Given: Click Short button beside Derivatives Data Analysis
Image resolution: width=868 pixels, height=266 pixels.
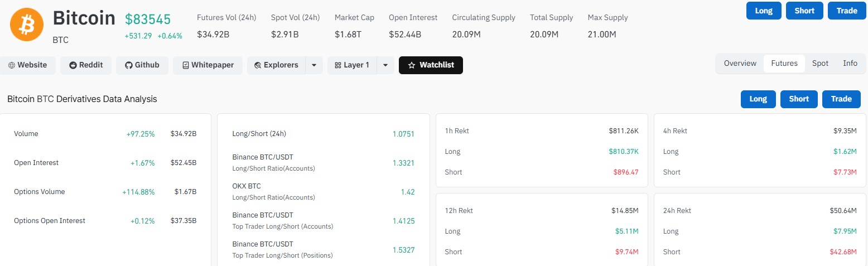Looking at the screenshot, I should [799, 99].
